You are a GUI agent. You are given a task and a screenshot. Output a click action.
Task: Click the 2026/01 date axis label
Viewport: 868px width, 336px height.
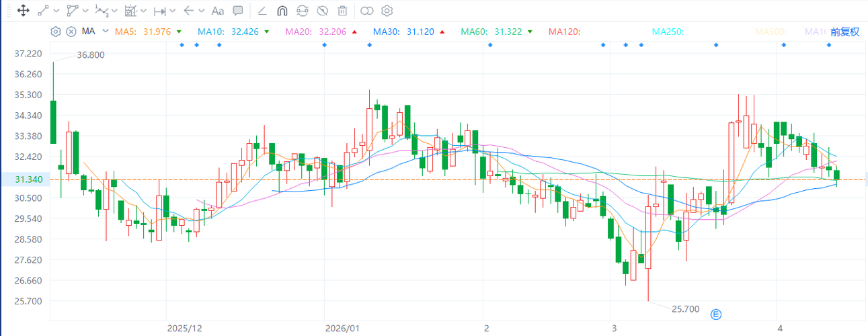[x=342, y=329]
